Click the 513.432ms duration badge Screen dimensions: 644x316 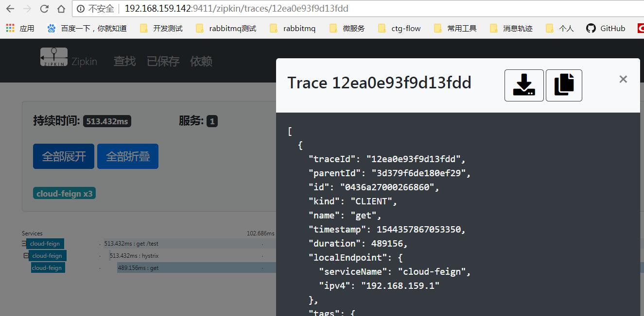coord(107,121)
